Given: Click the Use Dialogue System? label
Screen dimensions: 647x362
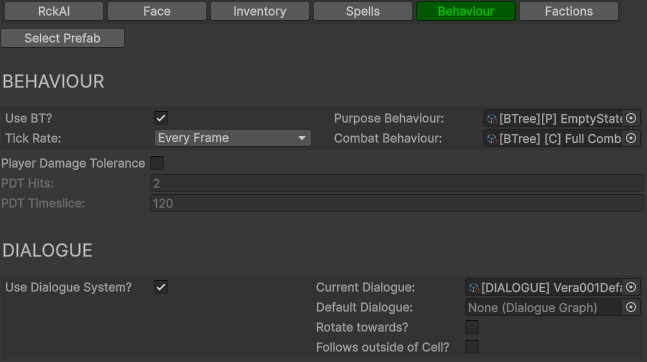Looking at the screenshot, I should tap(68, 287).
